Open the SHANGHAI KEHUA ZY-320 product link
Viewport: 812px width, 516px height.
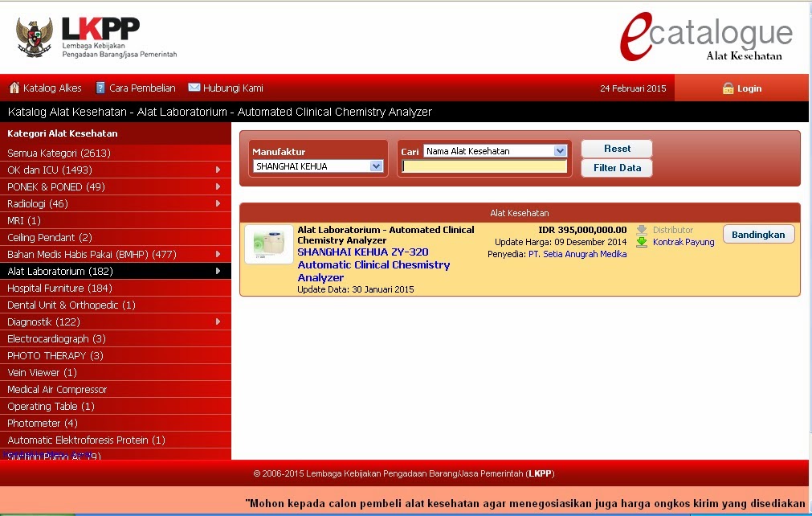point(373,264)
